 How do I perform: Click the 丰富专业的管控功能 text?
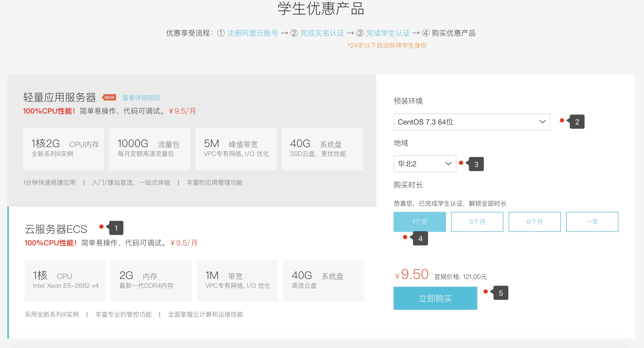(x=123, y=314)
